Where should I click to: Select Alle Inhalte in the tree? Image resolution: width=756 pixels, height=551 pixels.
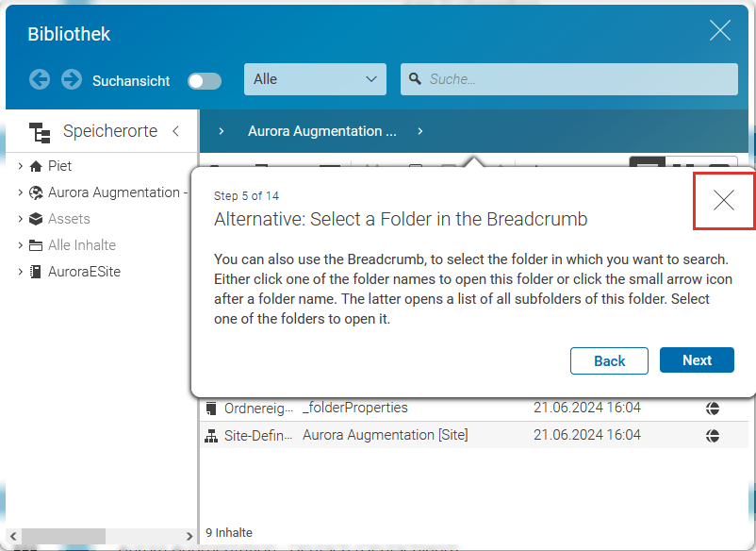tap(82, 245)
